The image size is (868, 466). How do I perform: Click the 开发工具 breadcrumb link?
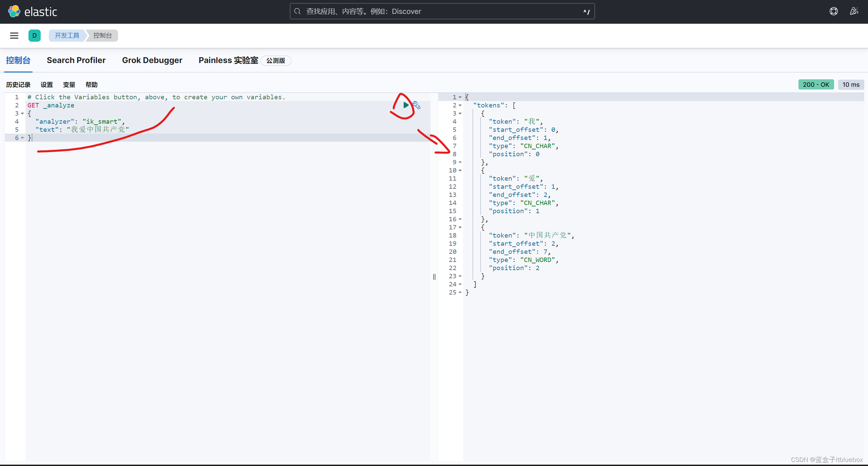[67, 36]
